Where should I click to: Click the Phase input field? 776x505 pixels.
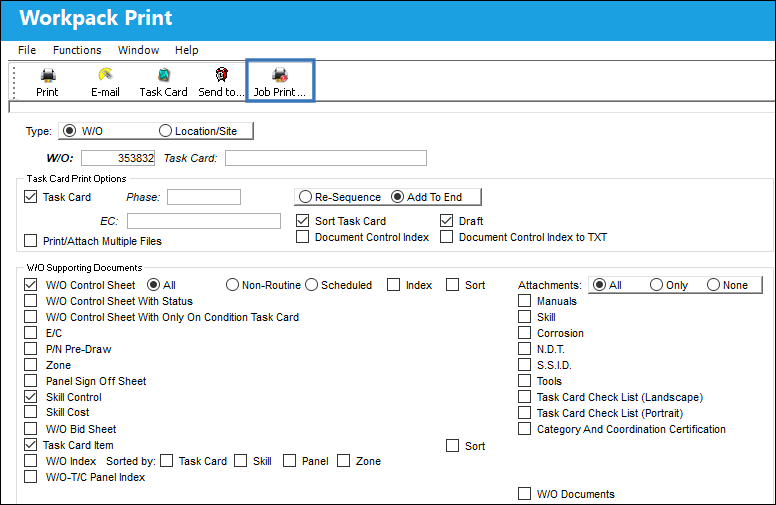point(204,197)
